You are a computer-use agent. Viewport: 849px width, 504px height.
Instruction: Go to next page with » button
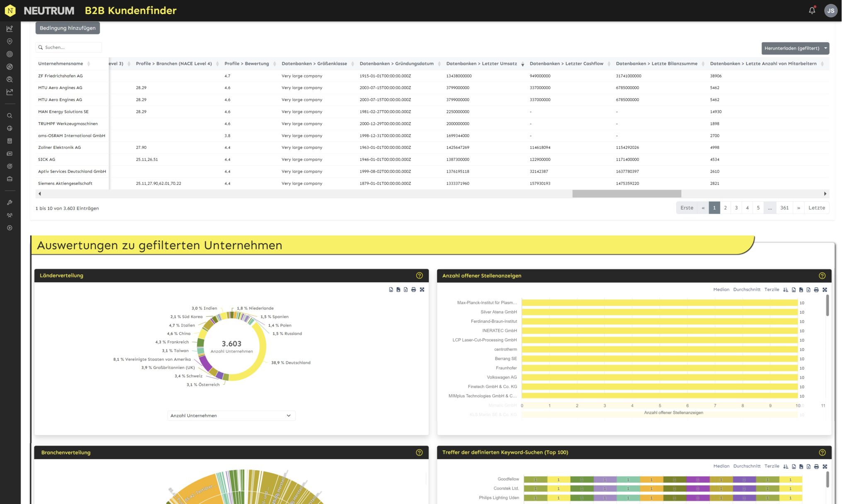pyautogui.click(x=798, y=208)
